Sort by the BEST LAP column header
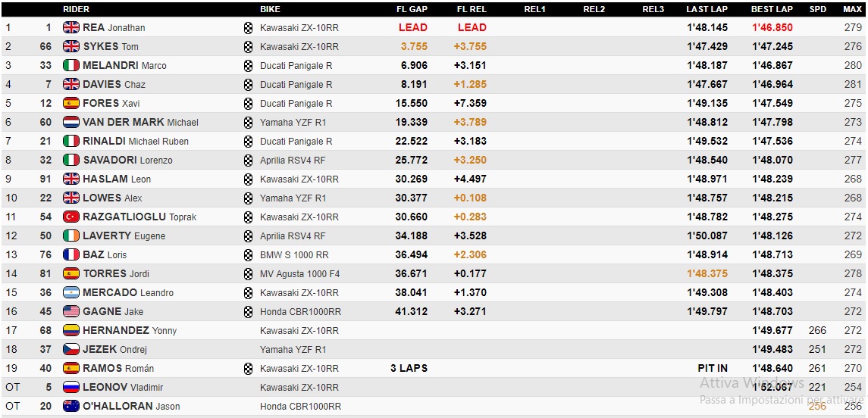This screenshot has height=418, width=868. [772, 9]
